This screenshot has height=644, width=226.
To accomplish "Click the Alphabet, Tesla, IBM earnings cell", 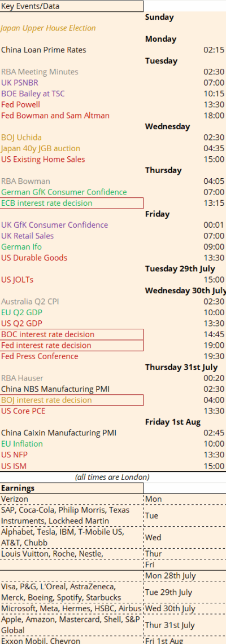I will pyautogui.click(x=72, y=537).
